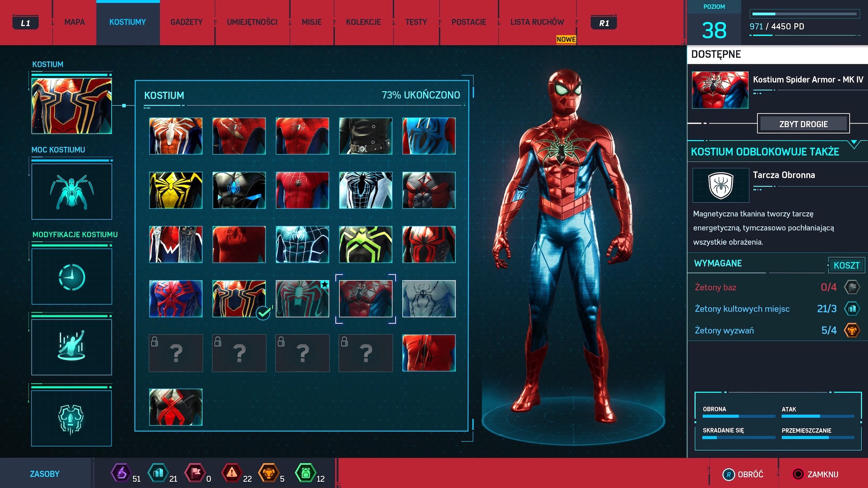Select the torn red damaged suit thumbnail
Screen dimensions: 868x488
click(x=429, y=353)
